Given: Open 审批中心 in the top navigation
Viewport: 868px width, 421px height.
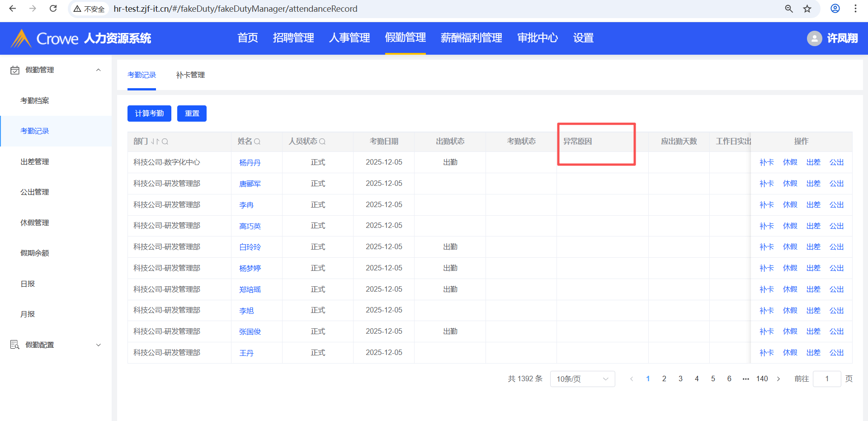Looking at the screenshot, I should tap(538, 38).
